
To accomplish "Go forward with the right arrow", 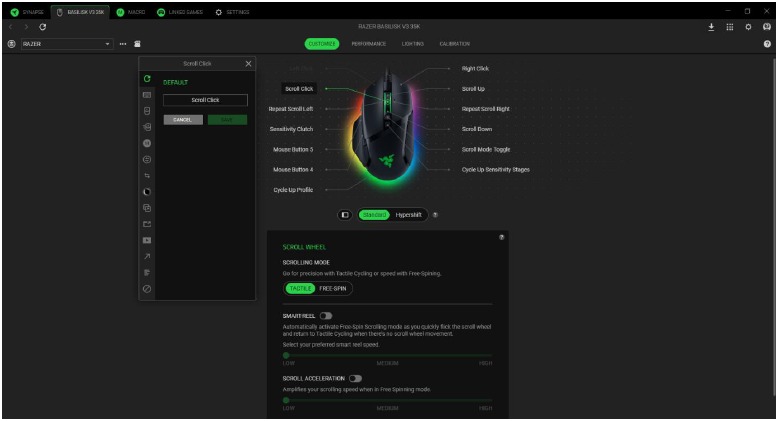I will pyautogui.click(x=26, y=27).
